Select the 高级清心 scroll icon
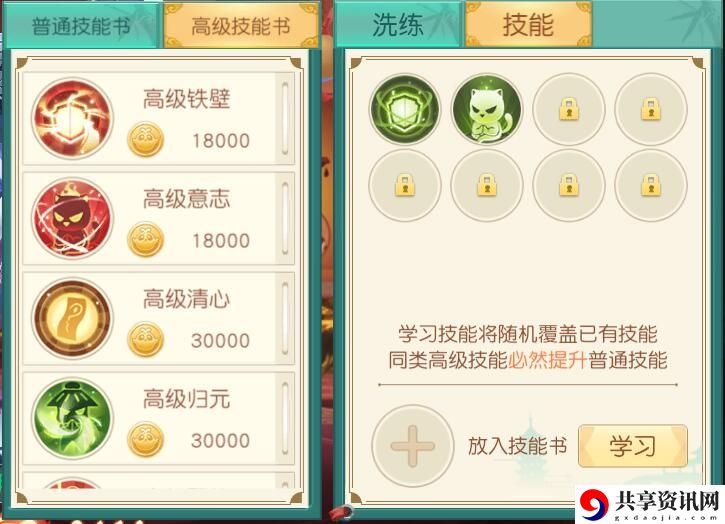The width and height of the screenshot is (725, 524). [72, 319]
